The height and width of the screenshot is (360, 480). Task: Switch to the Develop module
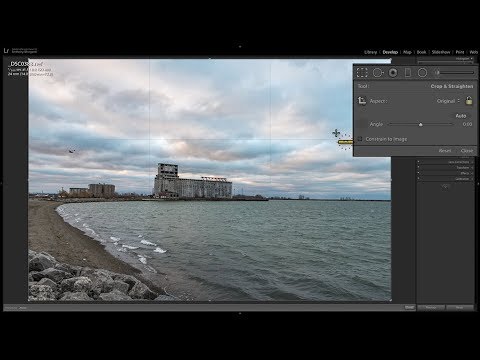coord(390,52)
